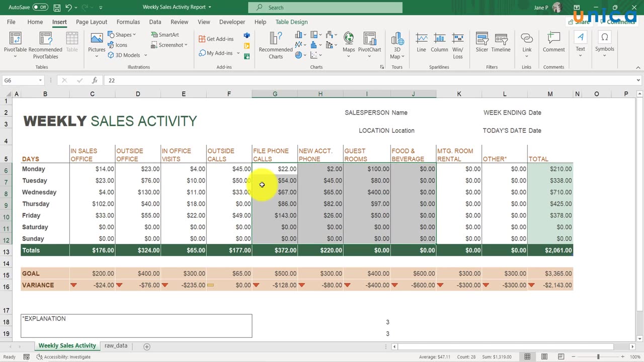The image size is (644, 362).
Task: Expand the Shapes dropdown
Action: point(134,35)
